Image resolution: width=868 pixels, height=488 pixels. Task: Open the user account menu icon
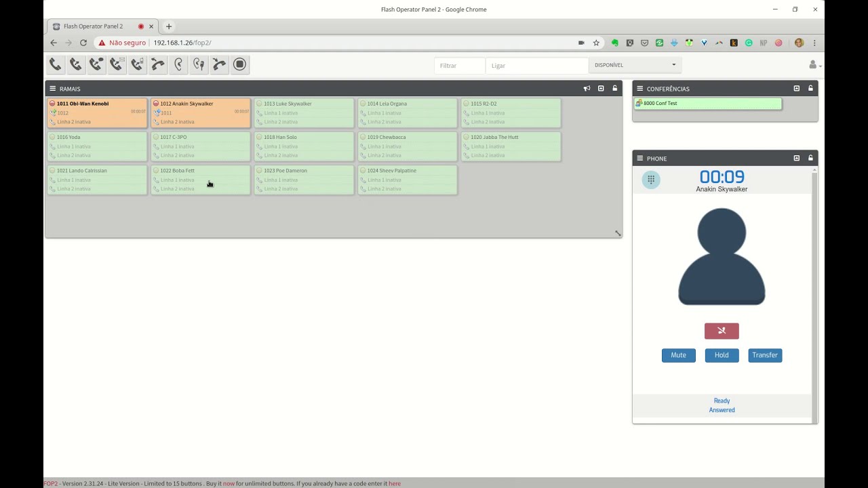tap(814, 65)
